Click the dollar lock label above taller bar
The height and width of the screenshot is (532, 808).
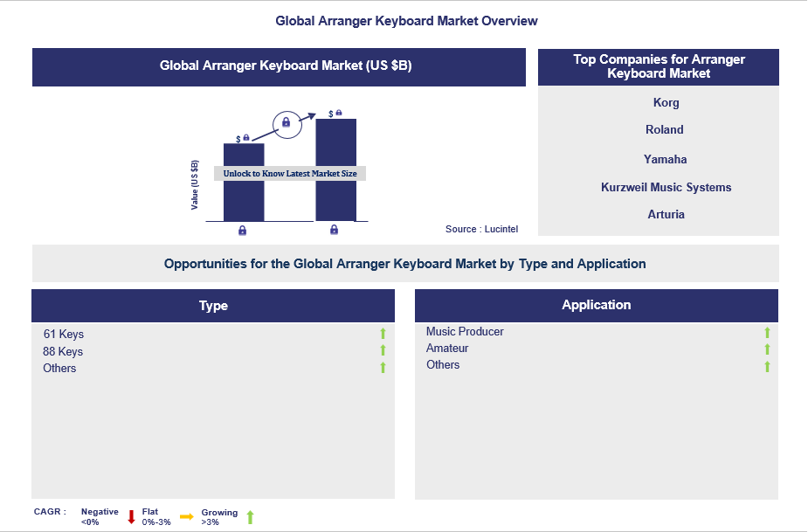click(335, 114)
